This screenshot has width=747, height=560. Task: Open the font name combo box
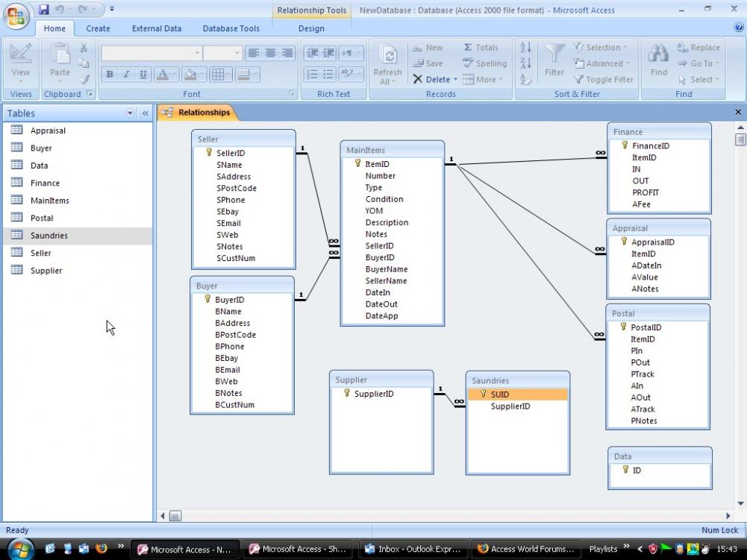151,53
